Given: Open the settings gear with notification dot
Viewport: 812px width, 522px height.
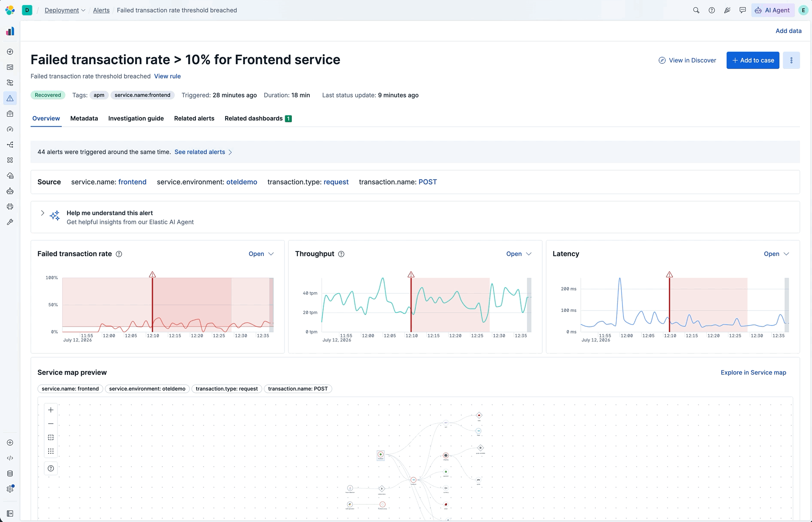Looking at the screenshot, I should [10, 489].
